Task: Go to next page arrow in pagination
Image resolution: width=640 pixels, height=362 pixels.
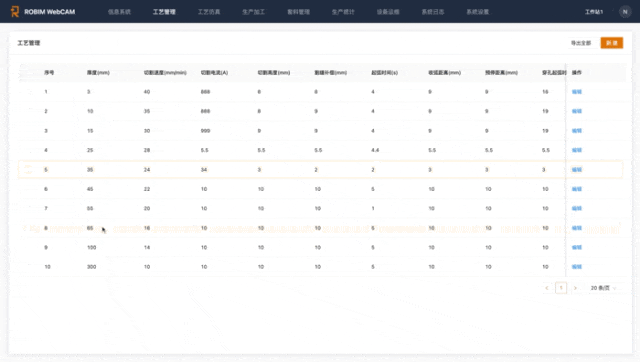Action: tap(575, 288)
